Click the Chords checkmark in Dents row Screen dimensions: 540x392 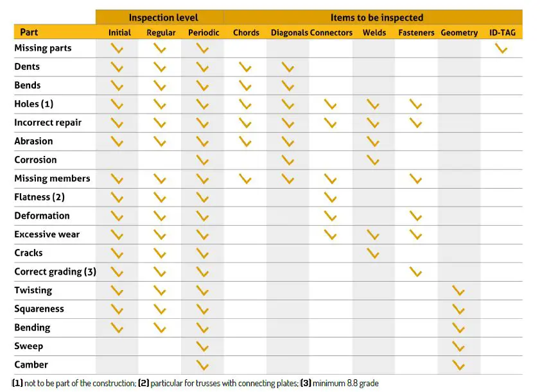tap(245, 67)
